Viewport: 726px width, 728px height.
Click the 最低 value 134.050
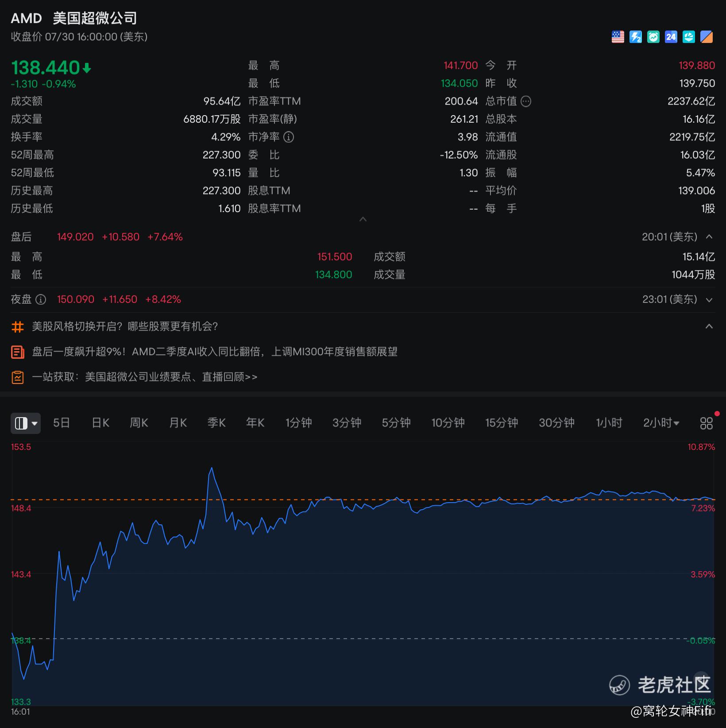click(x=460, y=83)
